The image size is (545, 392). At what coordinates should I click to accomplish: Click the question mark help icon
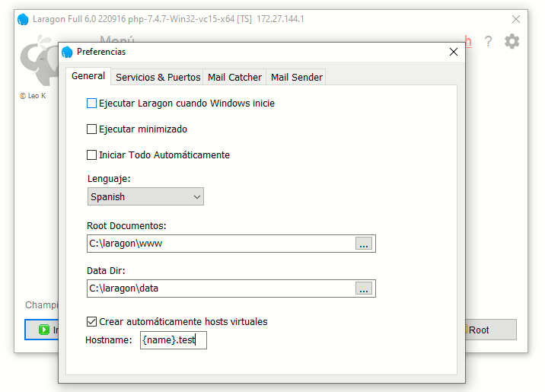click(489, 42)
